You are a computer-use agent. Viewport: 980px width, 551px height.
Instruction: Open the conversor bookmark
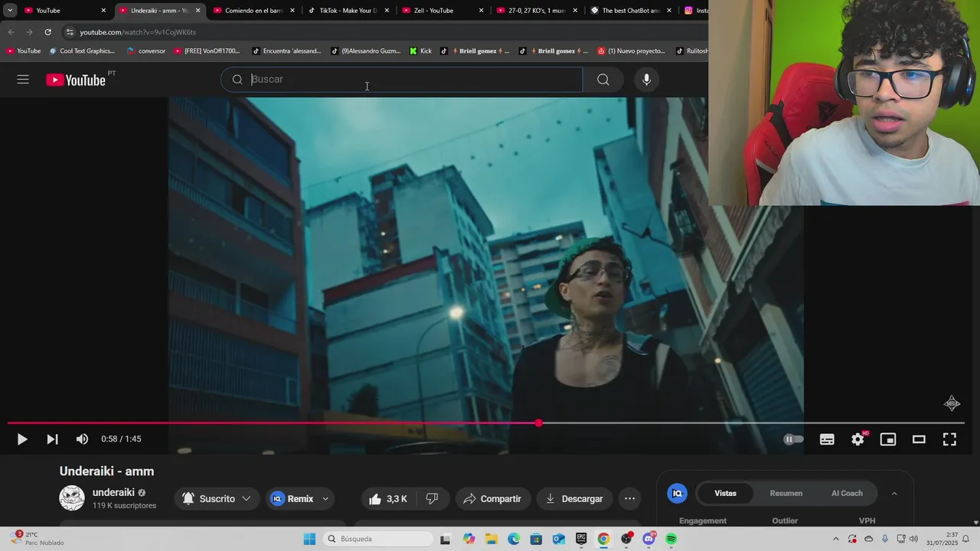tap(146, 51)
